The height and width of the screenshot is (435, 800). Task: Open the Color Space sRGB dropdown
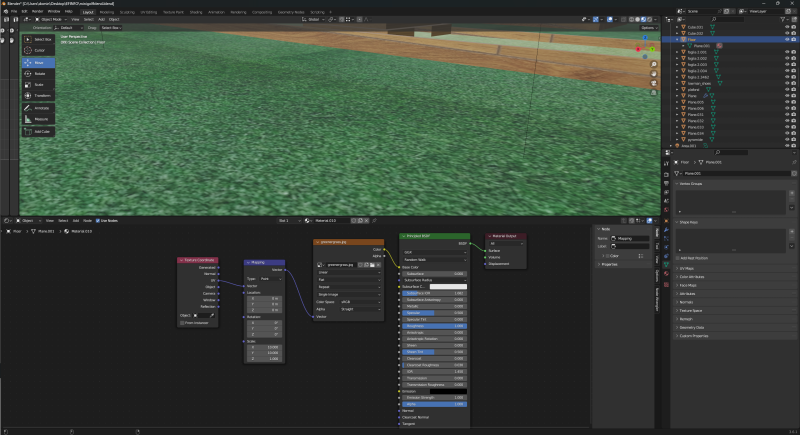click(360, 302)
